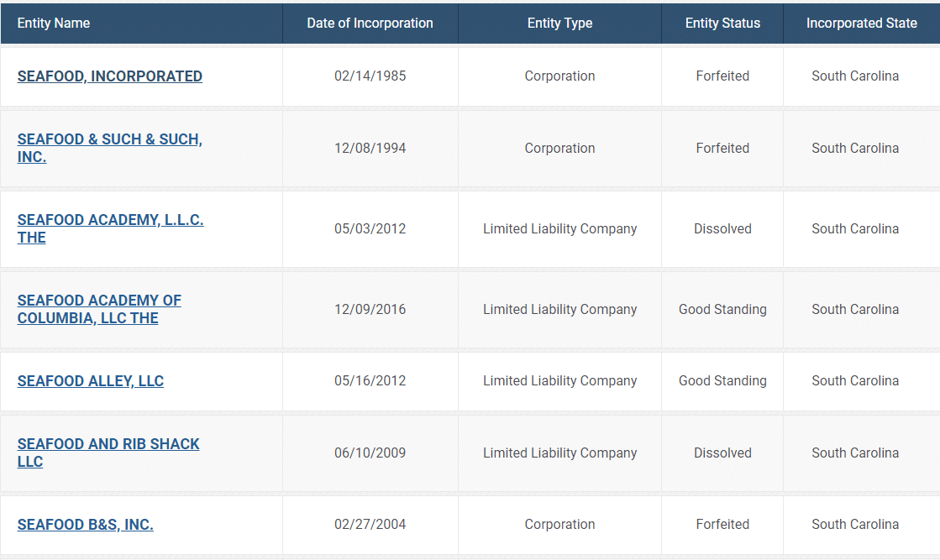
Task: Click Dissolved status in SEAFOOD AND RIB SHACK row
Action: (722, 453)
